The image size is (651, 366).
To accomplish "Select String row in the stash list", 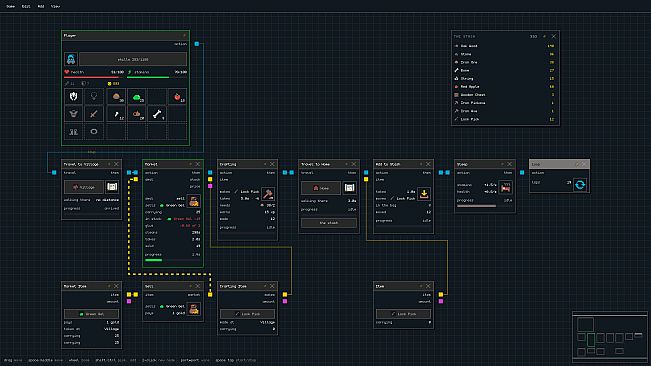I will pyautogui.click(x=505, y=78).
